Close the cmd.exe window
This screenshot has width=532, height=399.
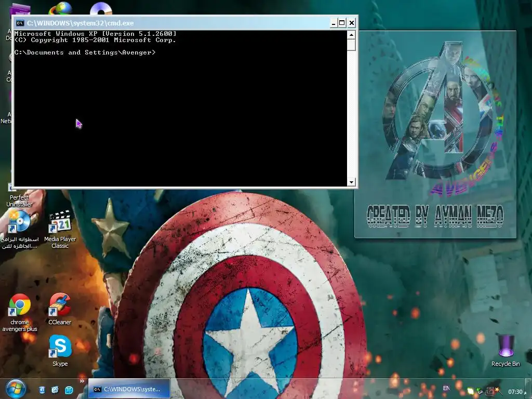[352, 23]
